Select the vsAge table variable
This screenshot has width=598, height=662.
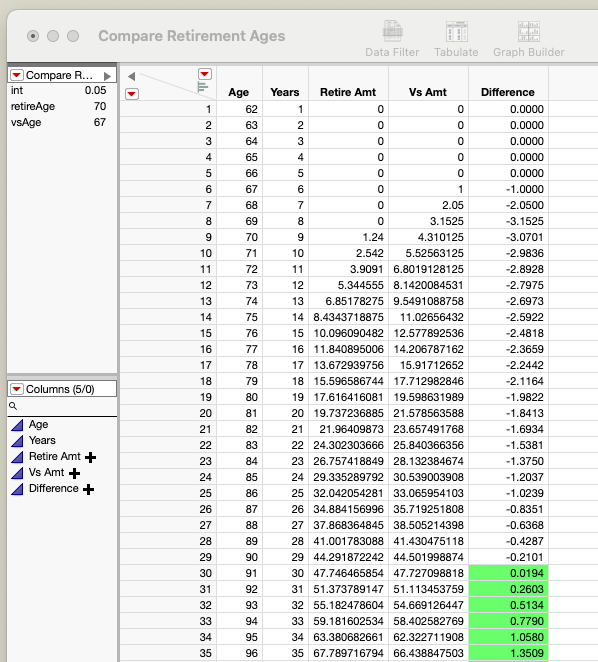coord(26,122)
